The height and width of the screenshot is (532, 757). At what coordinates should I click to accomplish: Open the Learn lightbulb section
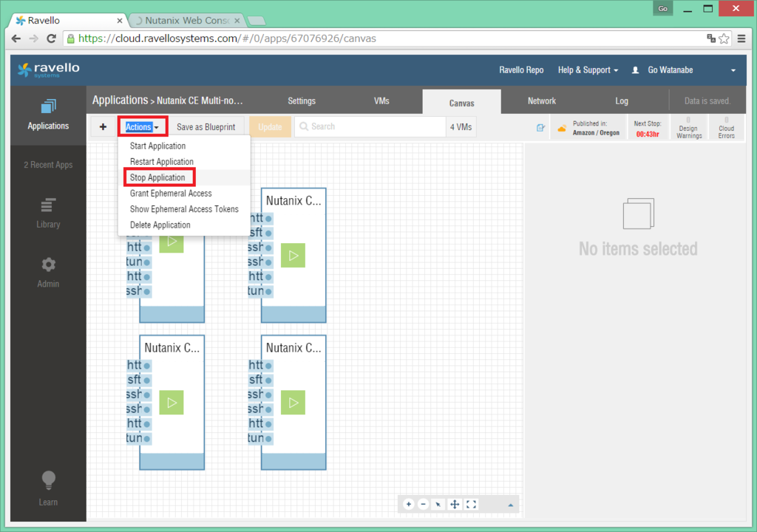tap(48, 488)
